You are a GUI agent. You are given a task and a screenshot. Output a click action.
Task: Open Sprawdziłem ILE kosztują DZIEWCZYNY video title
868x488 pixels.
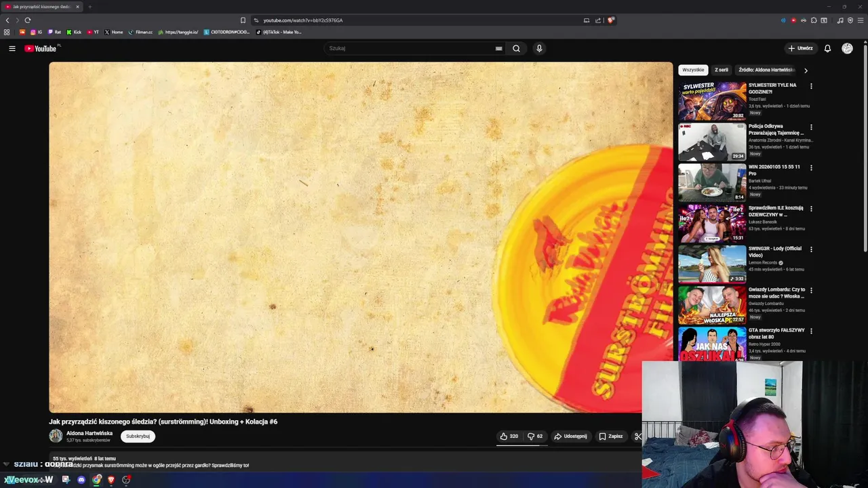click(x=776, y=211)
